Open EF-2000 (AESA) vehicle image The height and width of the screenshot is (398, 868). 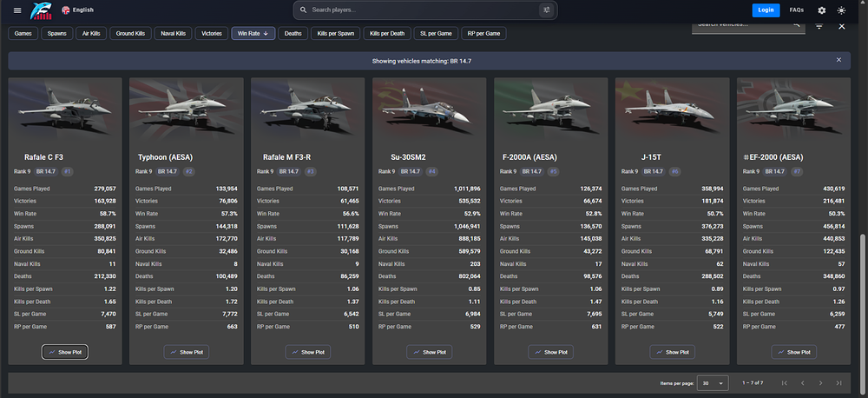click(794, 108)
